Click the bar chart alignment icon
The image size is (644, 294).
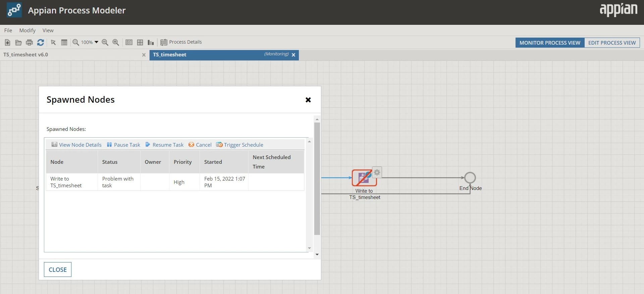pyautogui.click(x=151, y=42)
